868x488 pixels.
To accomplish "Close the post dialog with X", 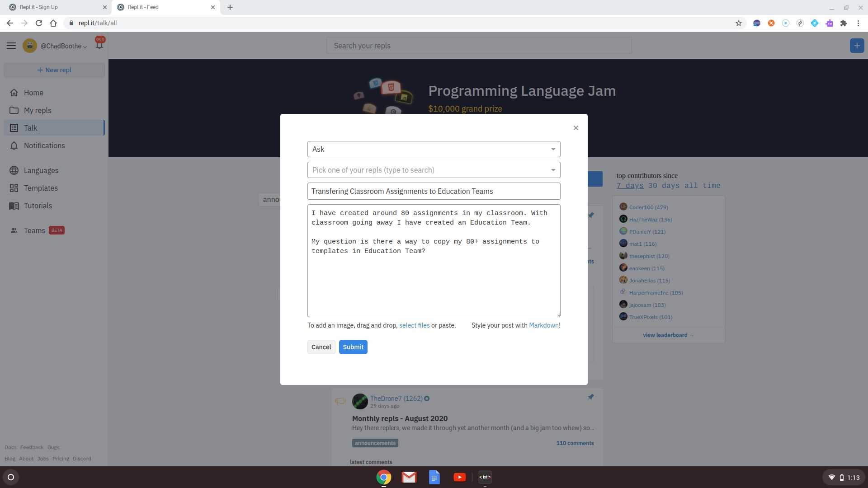I will [x=576, y=128].
